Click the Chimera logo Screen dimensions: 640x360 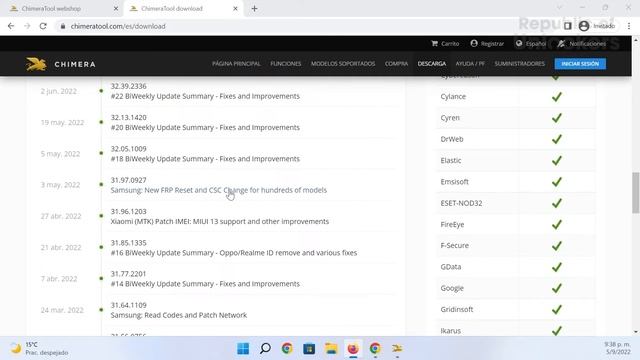pos(61,64)
